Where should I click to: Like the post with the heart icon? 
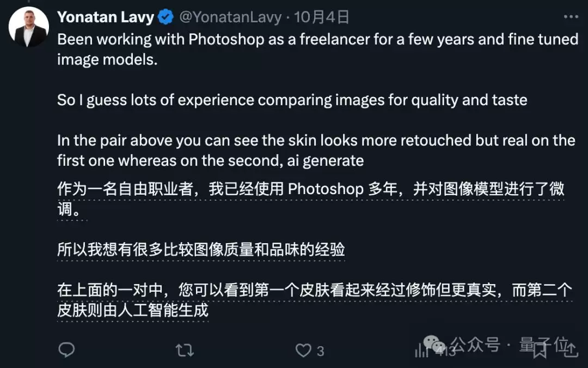pyautogui.click(x=303, y=351)
